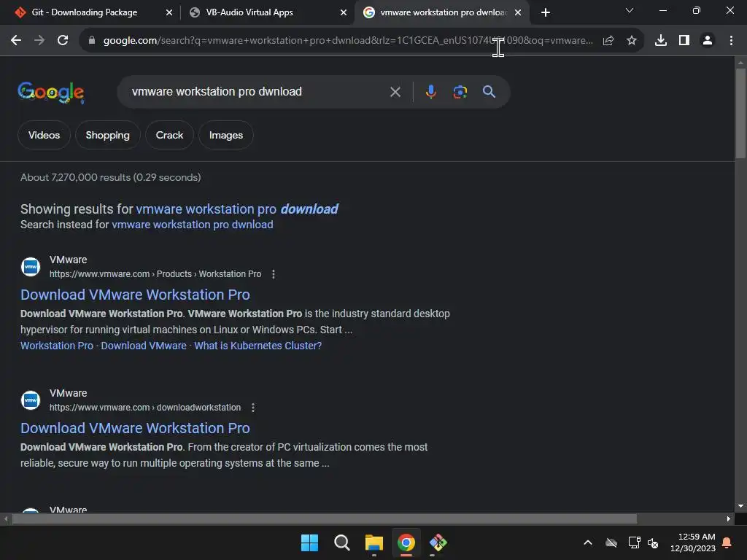Viewport: 747px width, 560px height.
Task: Open the Git installer taskbar icon
Action: tap(438, 542)
